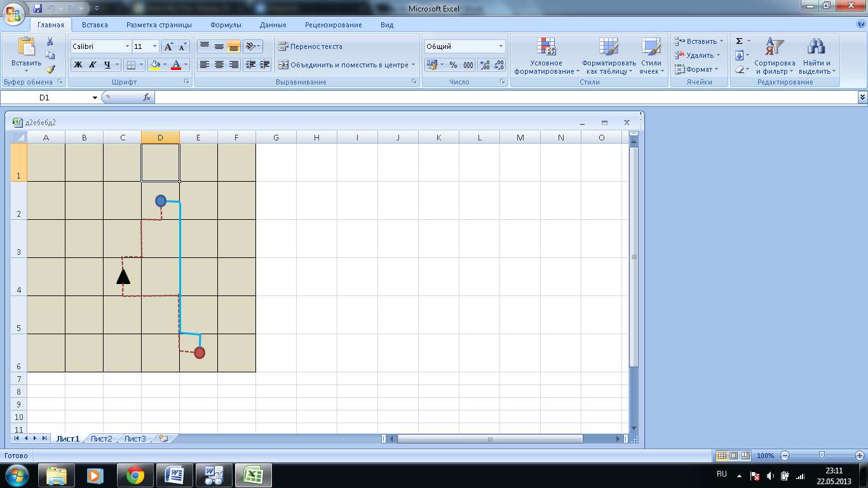Toggle Bold (Ж) formatting
The width and height of the screenshot is (868, 488).
(x=78, y=65)
